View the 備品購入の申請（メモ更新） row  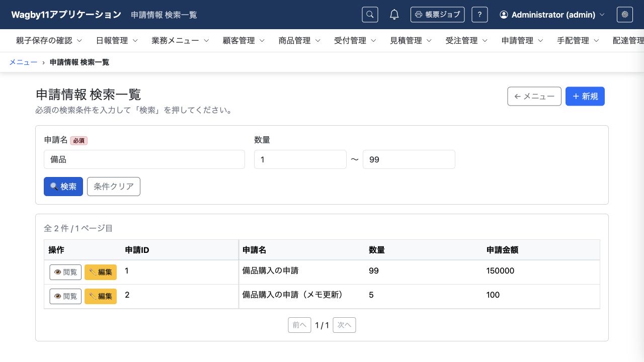tap(65, 296)
